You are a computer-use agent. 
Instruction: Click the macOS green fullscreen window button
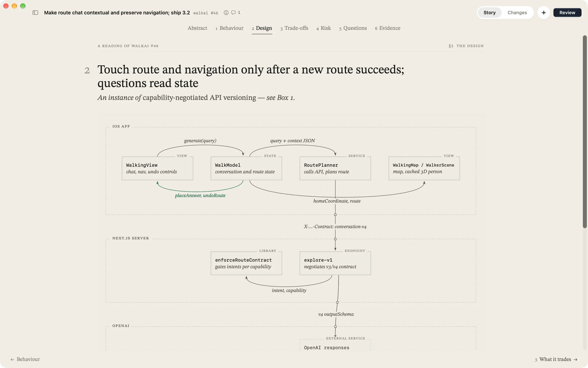pyautogui.click(x=23, y=6)
